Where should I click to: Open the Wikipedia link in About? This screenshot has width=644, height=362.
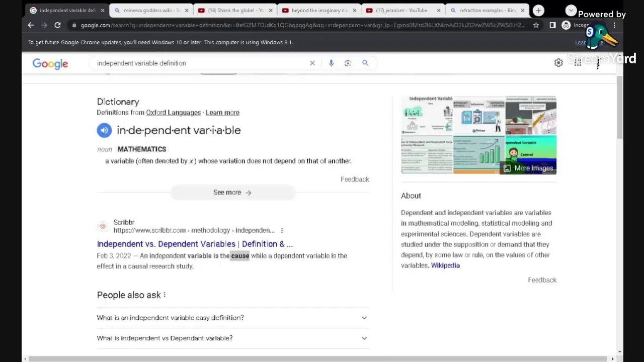[445, 265]
